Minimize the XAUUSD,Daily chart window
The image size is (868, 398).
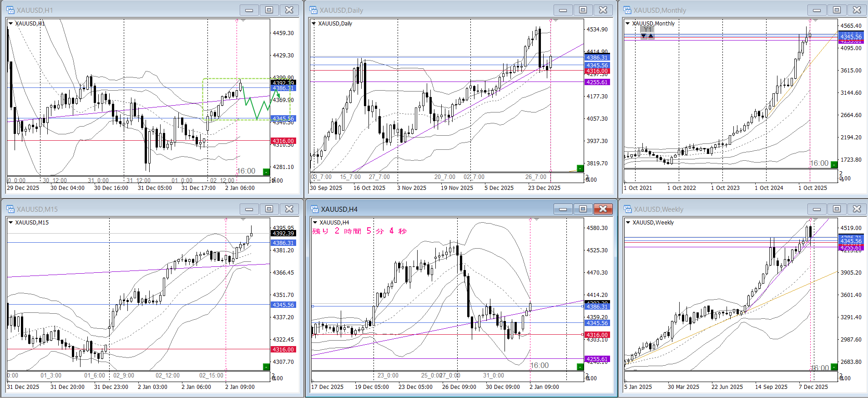(x=563, y=10)
